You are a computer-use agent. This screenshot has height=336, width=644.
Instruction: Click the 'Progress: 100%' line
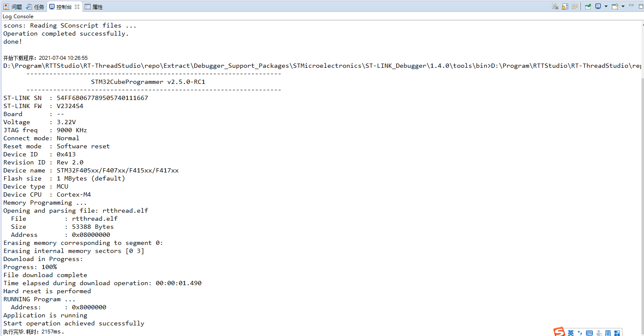click(30, 267)
